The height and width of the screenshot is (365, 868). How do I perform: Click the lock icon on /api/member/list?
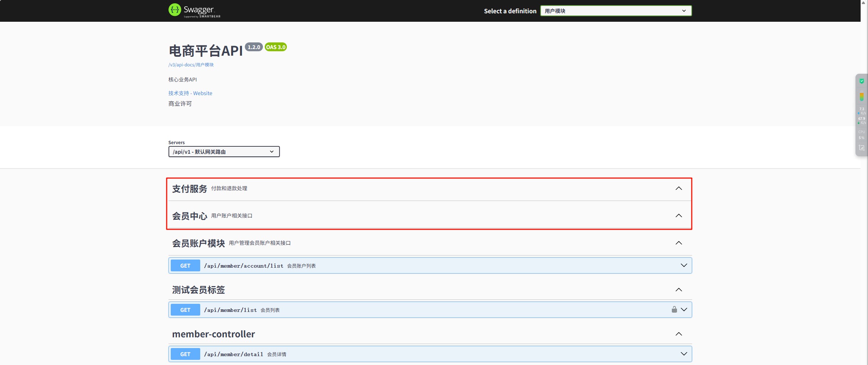[x=674, y=310]
